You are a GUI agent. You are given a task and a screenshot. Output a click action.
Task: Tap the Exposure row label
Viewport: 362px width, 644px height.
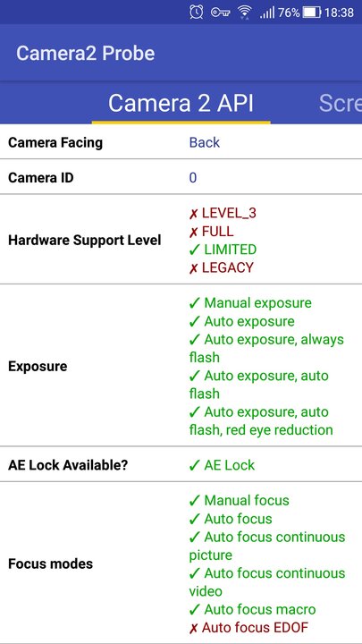38,367
